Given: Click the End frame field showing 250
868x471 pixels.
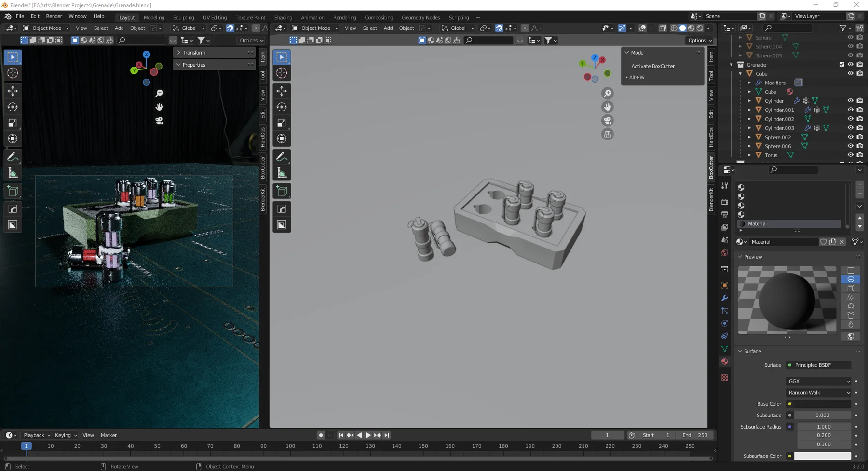Looking at the screenshot, I should (x=695, y=435).
